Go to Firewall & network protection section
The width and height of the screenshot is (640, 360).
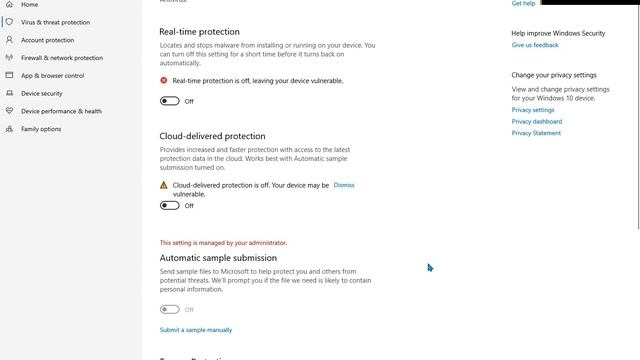pyautogui.click(x=62, y=58)
